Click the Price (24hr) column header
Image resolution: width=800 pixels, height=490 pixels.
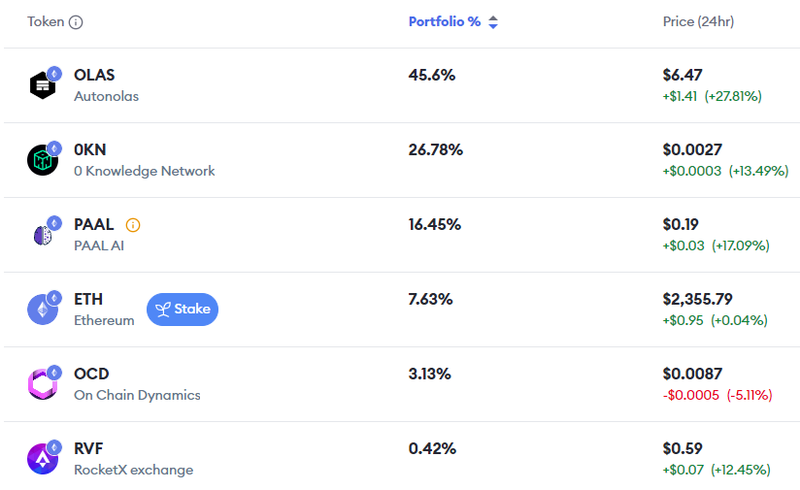point(698,22)
